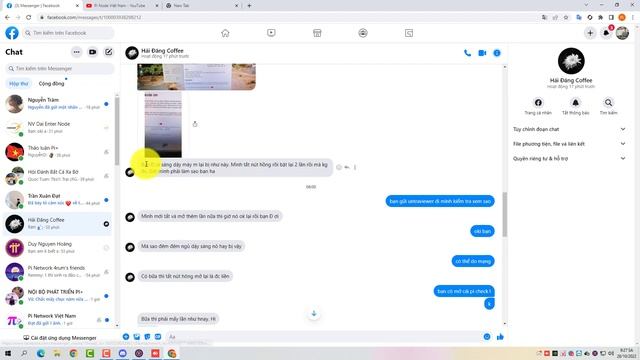This screenshot has height=360, width=640.
Task: Click Cài đặt ứng dụng Messenger link
Action: (x=60, y=338)
